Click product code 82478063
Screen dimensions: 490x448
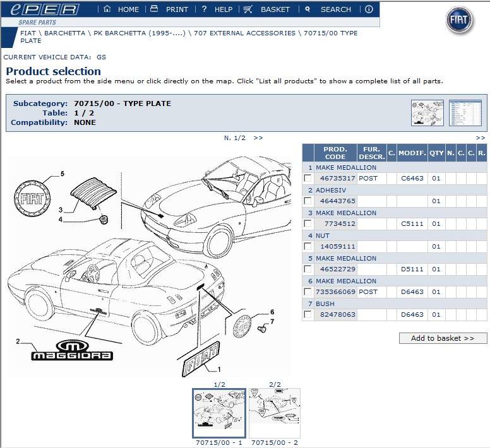coord(337,314)
